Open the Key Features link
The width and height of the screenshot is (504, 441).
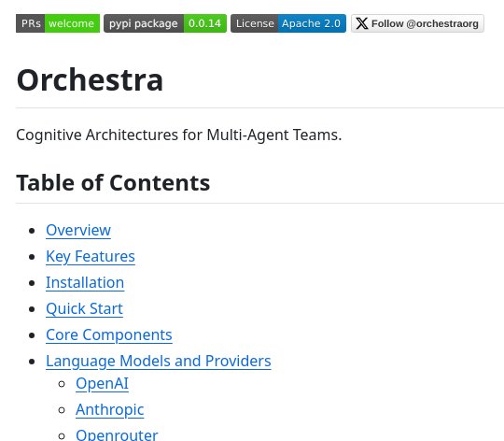tap(91, 257)
